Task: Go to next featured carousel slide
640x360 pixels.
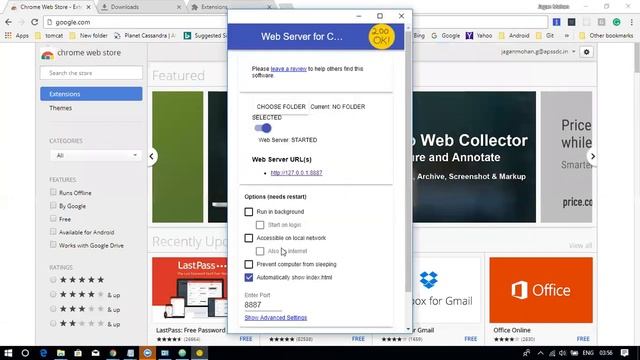Action: pos(593,156)
